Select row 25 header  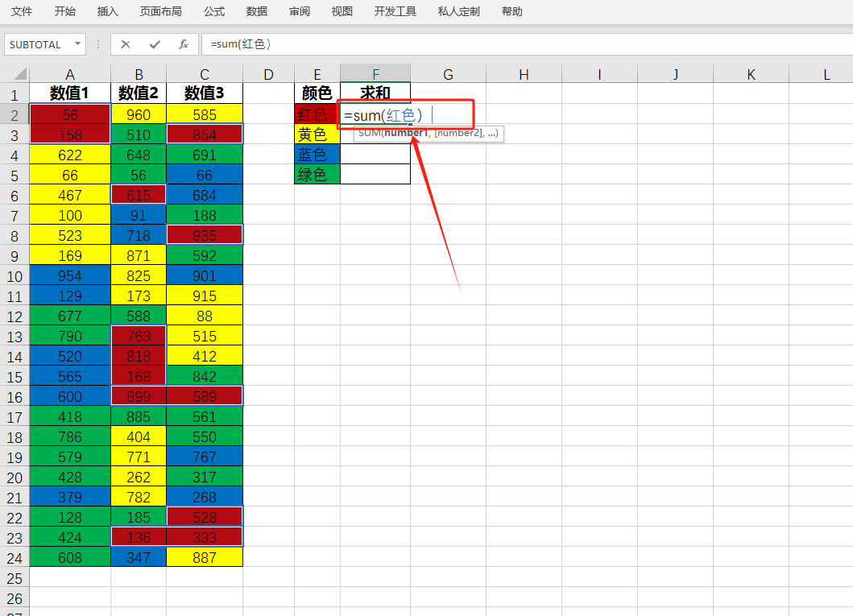tap(14, 578)
